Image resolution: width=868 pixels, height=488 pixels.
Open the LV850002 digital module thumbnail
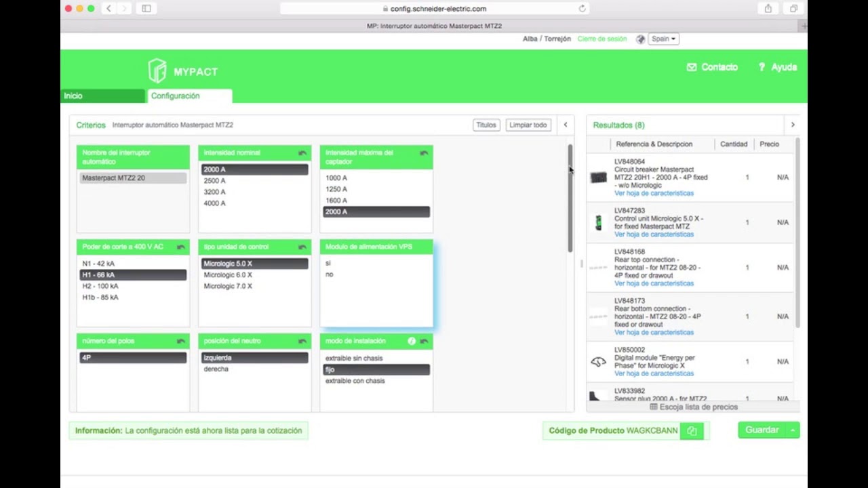point(598,362)
